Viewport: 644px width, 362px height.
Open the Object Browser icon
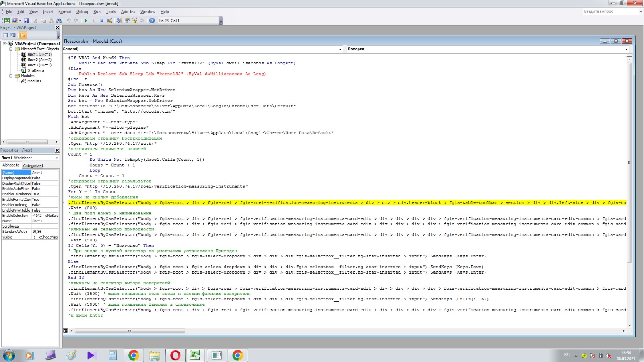click(134, 21)
